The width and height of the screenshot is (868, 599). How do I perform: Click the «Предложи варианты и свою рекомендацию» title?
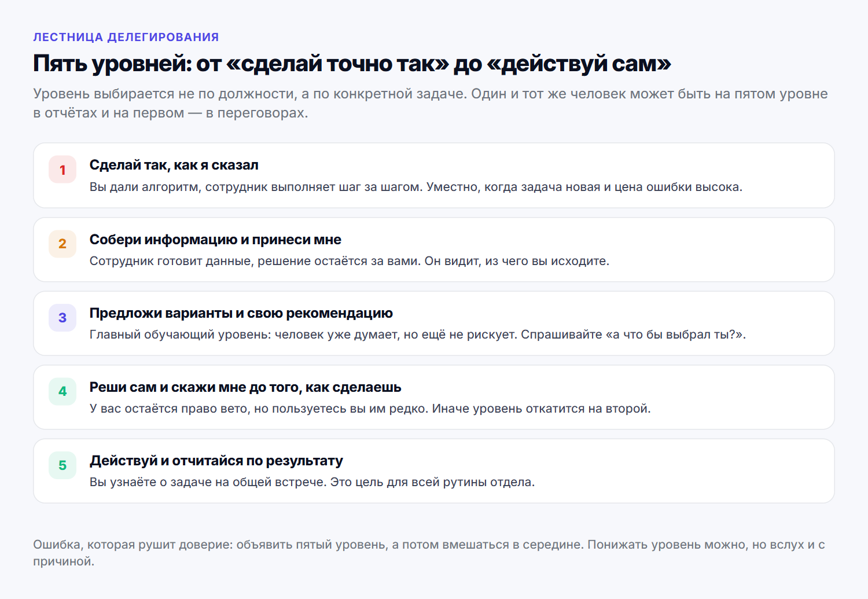[241, 313]
